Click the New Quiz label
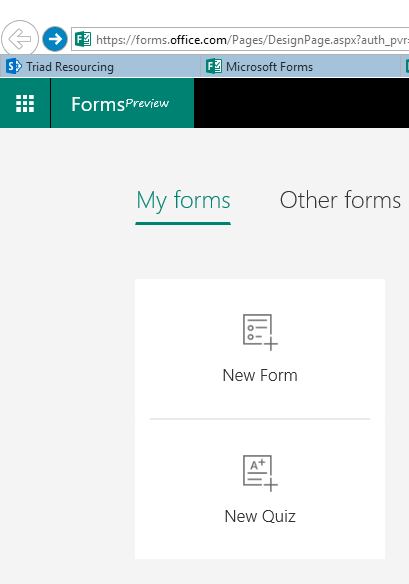Image resolution: width=409 pixels, height=584 pixels. click(260, 517)
